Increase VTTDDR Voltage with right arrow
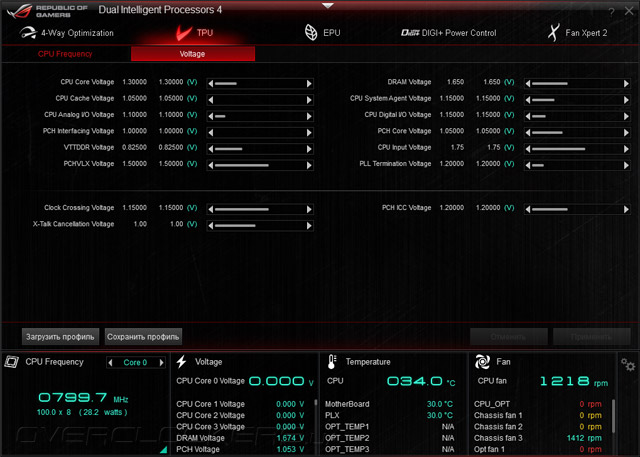 309,149
